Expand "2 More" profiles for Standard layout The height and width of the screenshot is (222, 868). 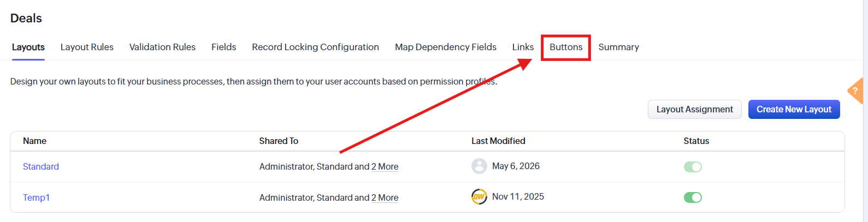click(x=385, y=166)
